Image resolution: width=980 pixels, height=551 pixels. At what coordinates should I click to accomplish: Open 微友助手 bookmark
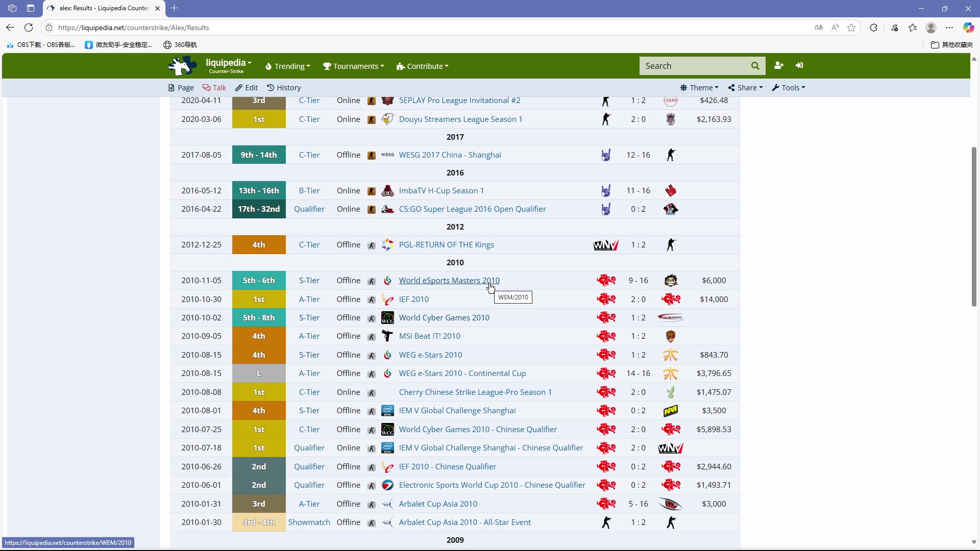(118, 45)
